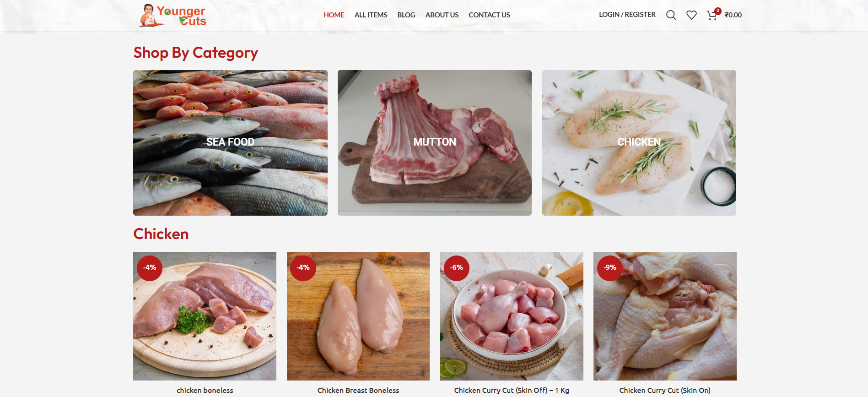Visit the ABOUT US page
The image size is (868, 397).
pyautogui.click(x=442, y=15)
